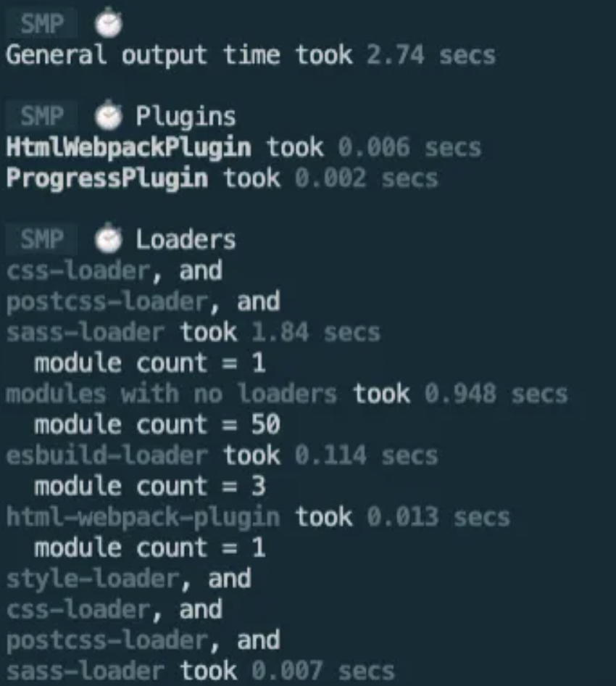The width and height of the screenshot is (616, 686).
Task: Click the stopwatch icon on the top line
Action: [x=109, y=22]
